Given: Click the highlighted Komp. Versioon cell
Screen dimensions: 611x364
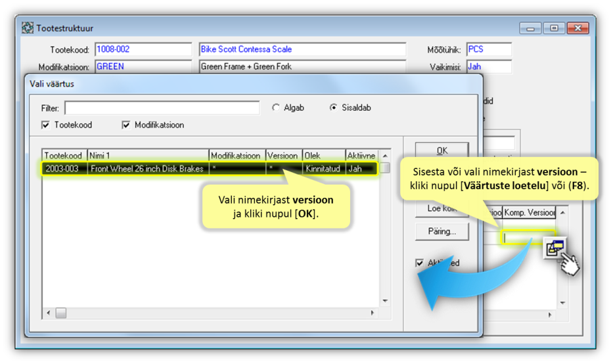Looking at the screenshot, I should (529, 236).
